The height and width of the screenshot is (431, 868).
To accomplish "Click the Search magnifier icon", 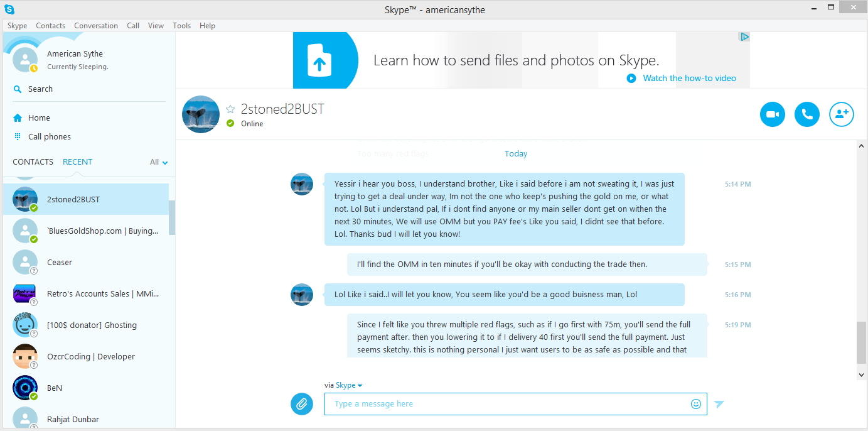I will click(18, 89).
